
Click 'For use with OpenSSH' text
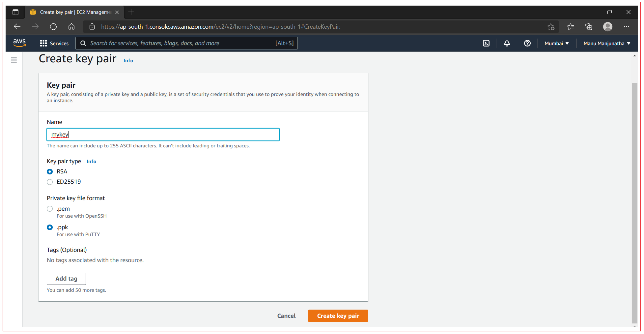tap(82, 216)
